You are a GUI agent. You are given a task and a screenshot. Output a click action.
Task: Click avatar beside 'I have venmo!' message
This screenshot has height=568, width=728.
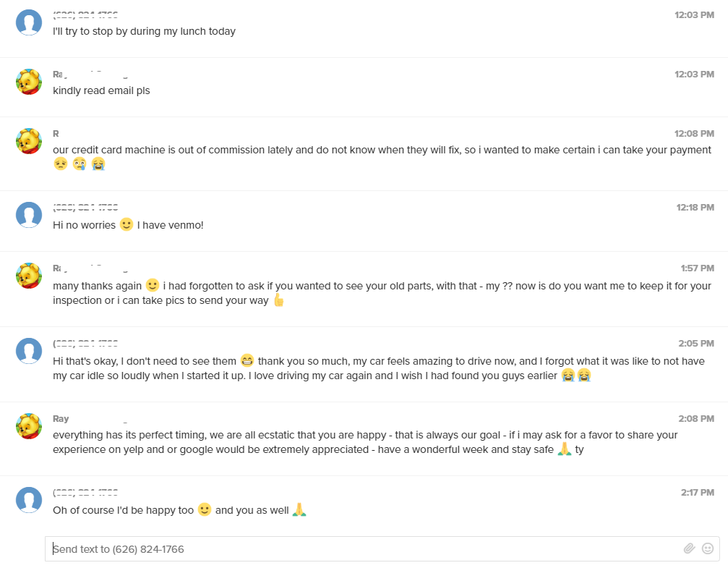pos(29,215)
